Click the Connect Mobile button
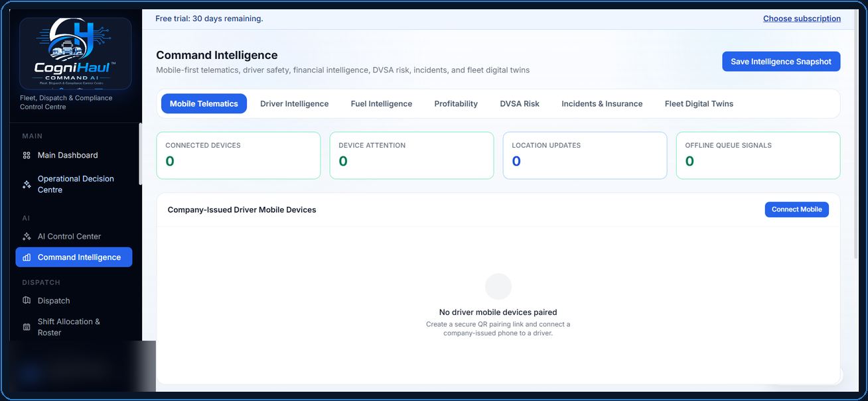The height and width of the screenshot is (401, 868). tap(796, 209)
